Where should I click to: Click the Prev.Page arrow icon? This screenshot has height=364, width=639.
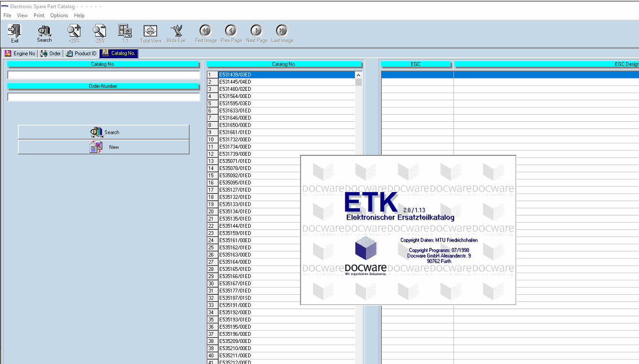(x=231, y=32)
